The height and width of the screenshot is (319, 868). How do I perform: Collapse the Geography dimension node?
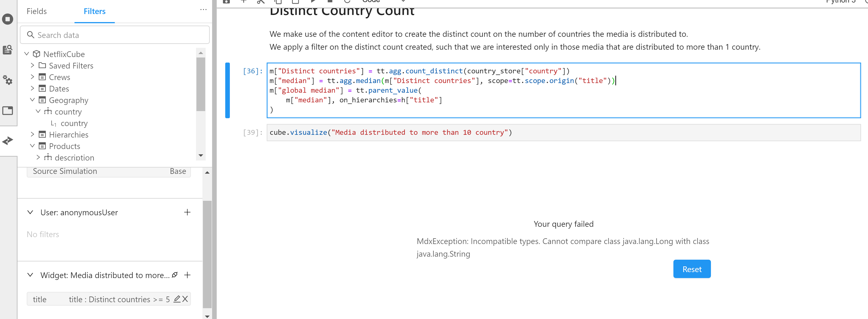pos(32,100)
